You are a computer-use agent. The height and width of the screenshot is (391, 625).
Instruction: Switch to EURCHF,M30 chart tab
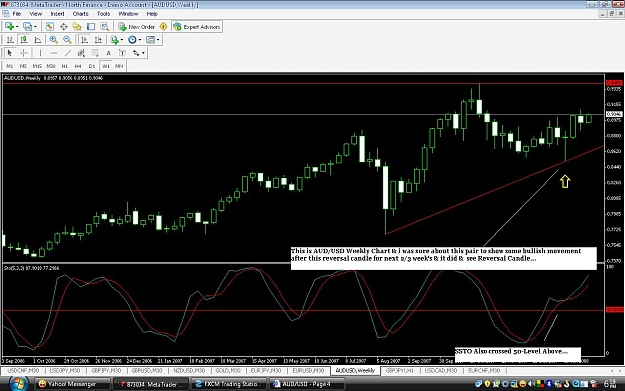coord(483,371)
